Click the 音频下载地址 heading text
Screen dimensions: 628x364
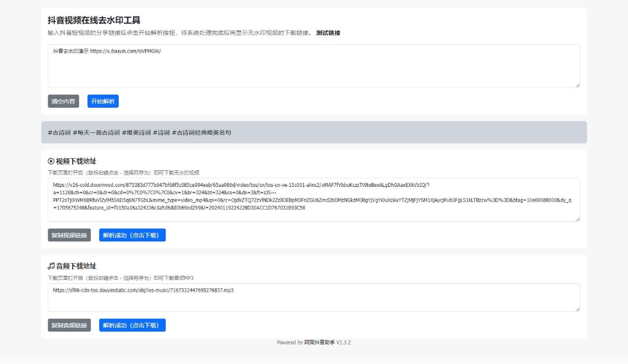pos(76,266)
